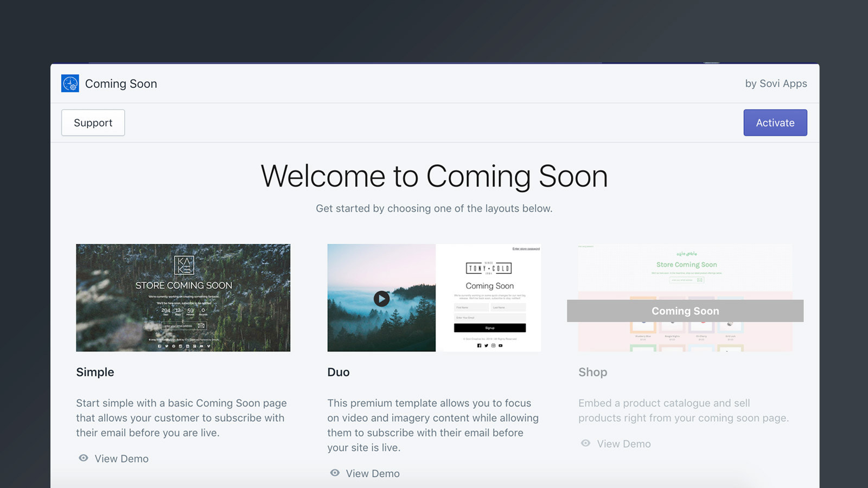Viewport: 868px width, 488px height.
Task: Click the YouTube icon in Duo's footer
Action: pyautogui.click(x=500, y=345)
